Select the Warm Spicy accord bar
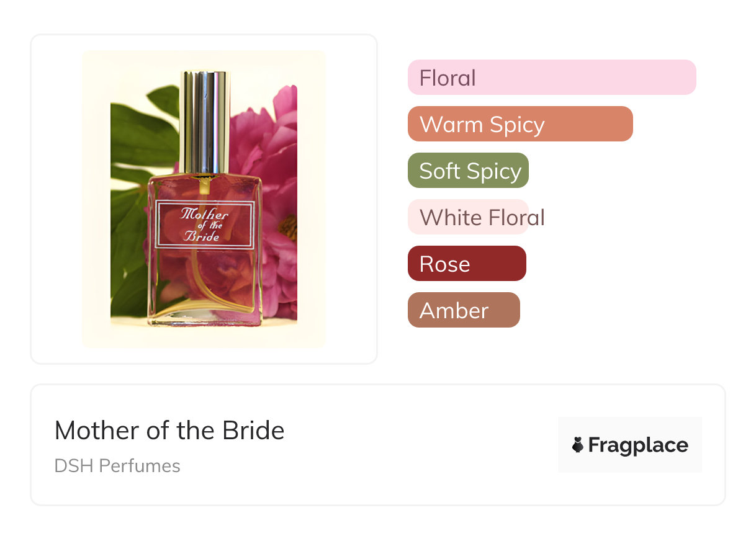Image resolution: width=756 pixels, height=536 pixels. click(x=520, y=124)
